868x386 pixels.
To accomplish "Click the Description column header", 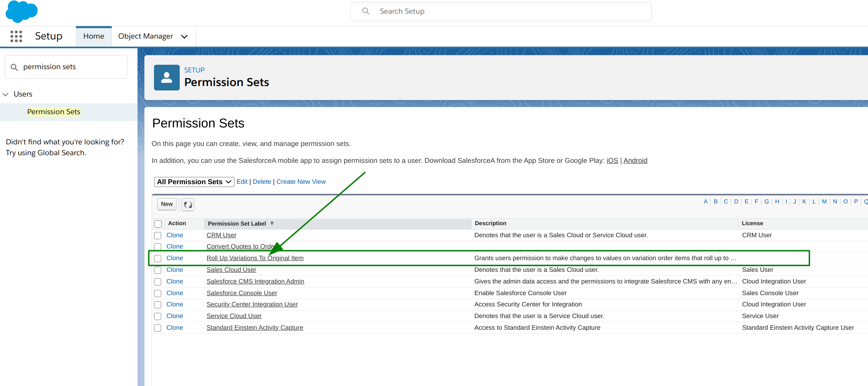I will click(490, 223).
